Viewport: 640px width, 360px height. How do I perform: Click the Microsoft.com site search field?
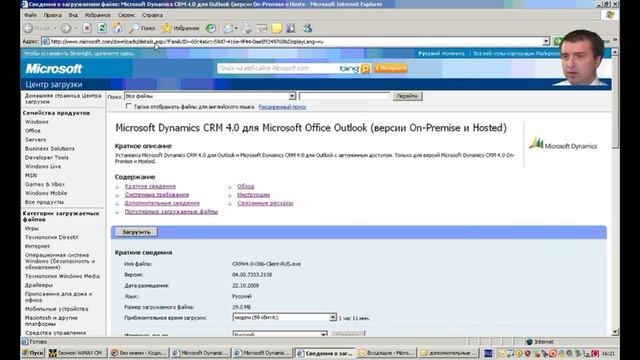pyautogui.click(x=278, y=69)
